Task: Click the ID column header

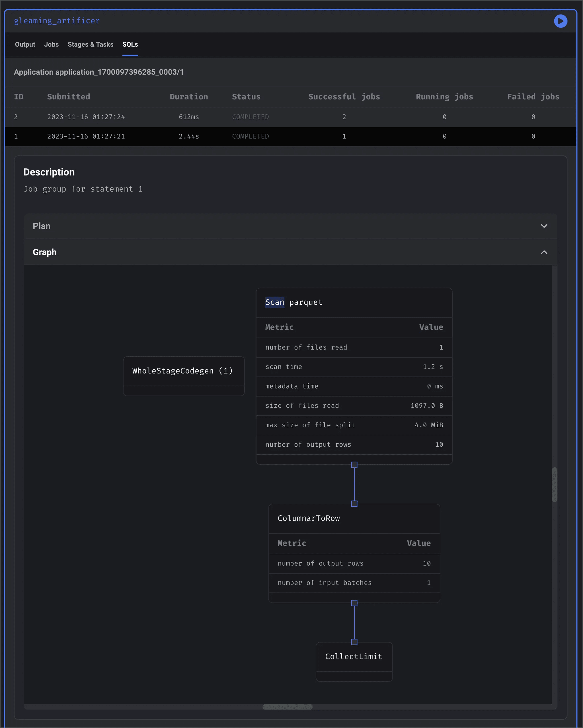Action: coord(19,97)
